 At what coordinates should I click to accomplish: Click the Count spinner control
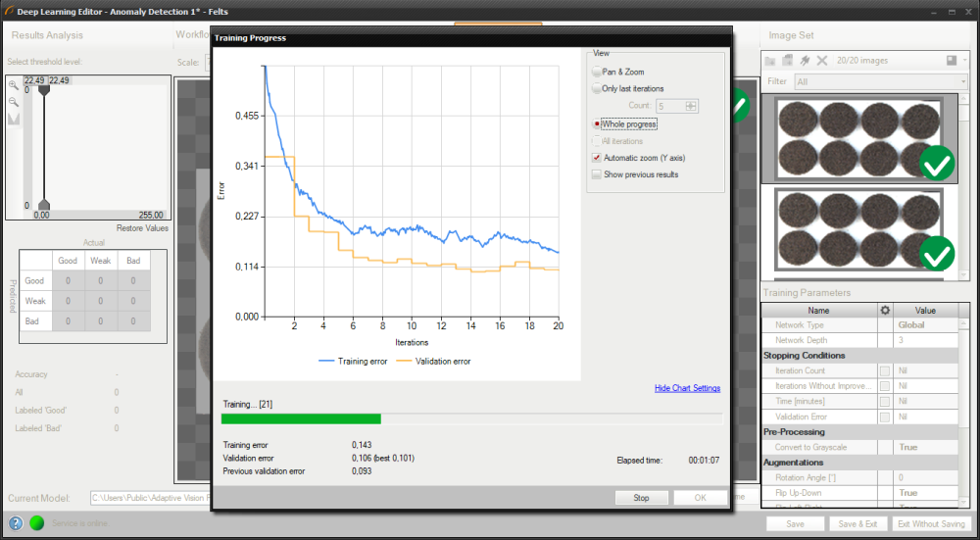692,106
